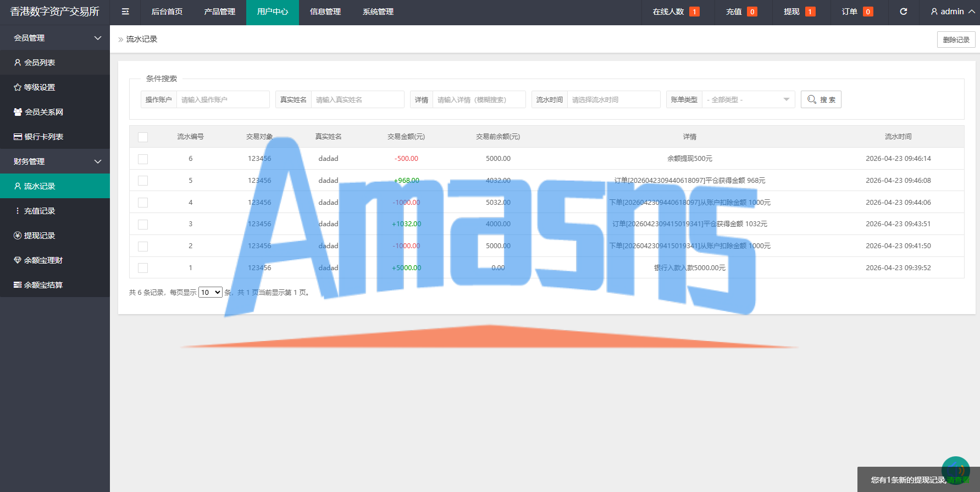The image size is (980, 492).
Task: Open 会员关系网 in the sidebar
Action: (x=55, y=112)
